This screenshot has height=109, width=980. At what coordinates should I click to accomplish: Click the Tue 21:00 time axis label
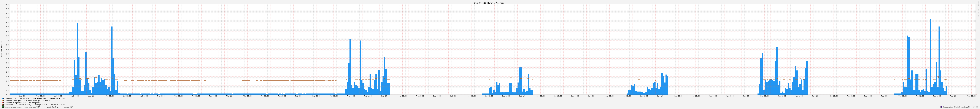[971, 96]
